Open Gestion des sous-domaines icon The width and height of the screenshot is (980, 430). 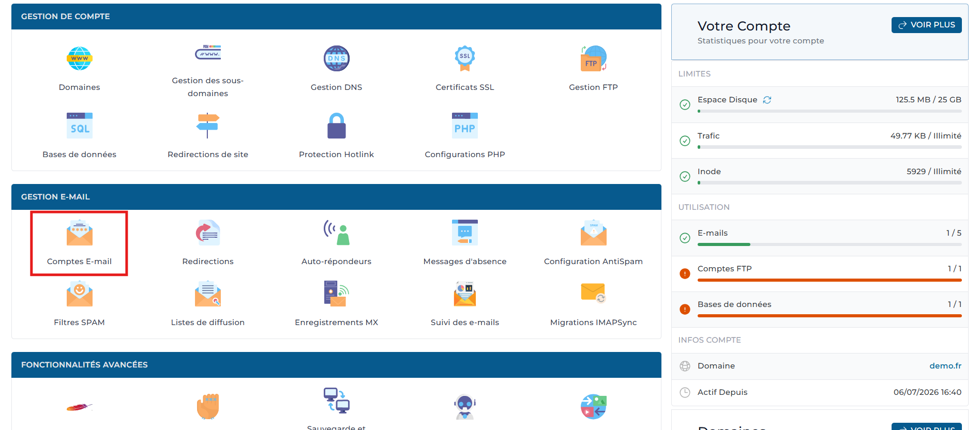tap(208, 53)
